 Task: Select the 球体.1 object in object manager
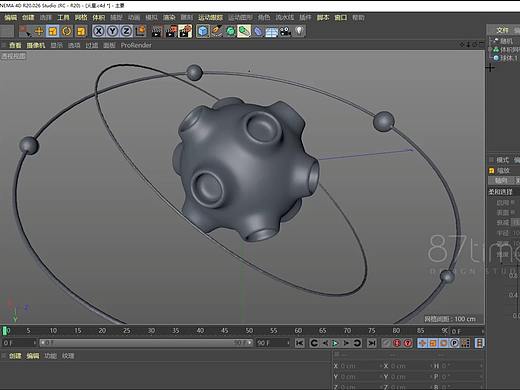point(508,58)
